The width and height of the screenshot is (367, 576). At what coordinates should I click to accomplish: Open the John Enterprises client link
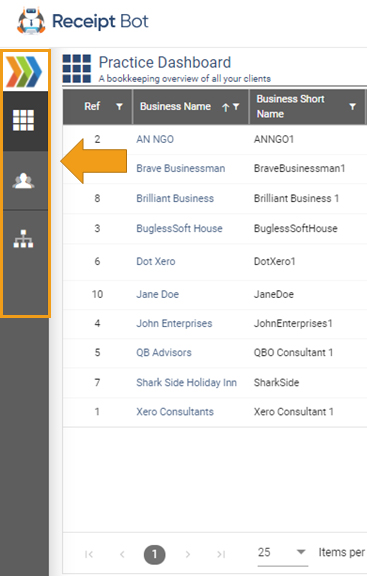tap(174, 323)
